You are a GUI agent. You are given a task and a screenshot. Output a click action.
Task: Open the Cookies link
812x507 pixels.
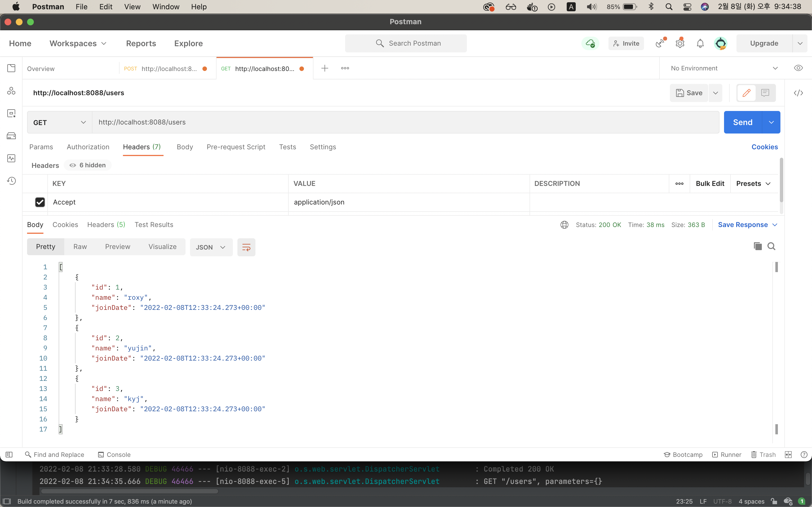764,147
